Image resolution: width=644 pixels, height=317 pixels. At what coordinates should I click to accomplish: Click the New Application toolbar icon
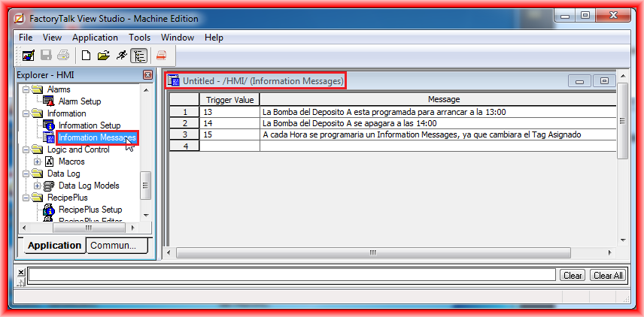[x=87, y=55]
